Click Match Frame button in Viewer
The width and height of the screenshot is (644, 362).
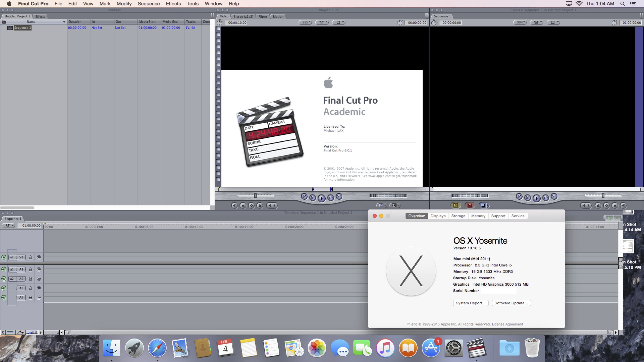click(x=234, y=206)
